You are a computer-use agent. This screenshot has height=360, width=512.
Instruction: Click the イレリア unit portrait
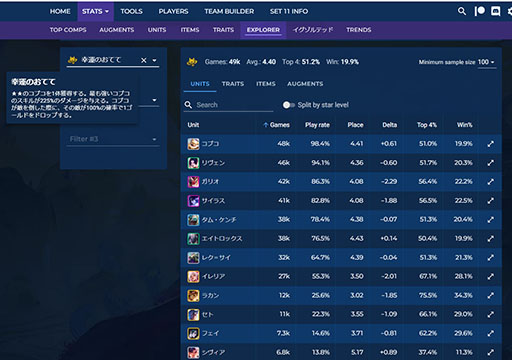pyautogui.click(x=193, y=276)
